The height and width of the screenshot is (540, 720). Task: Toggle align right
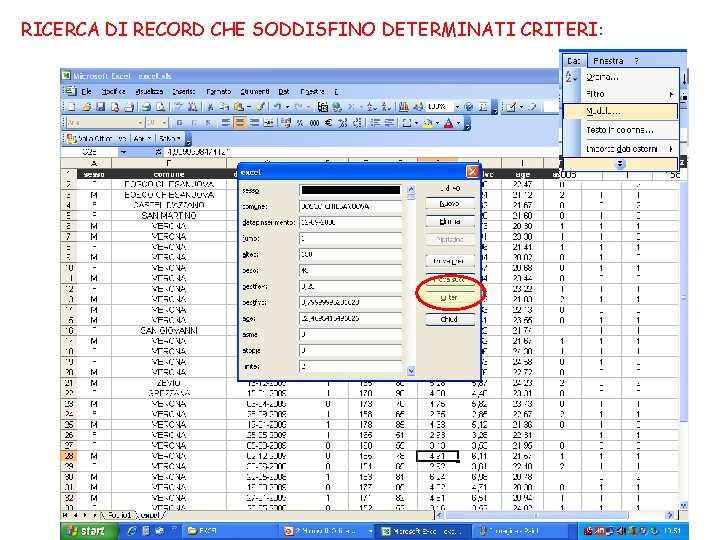tap(254, 123)
